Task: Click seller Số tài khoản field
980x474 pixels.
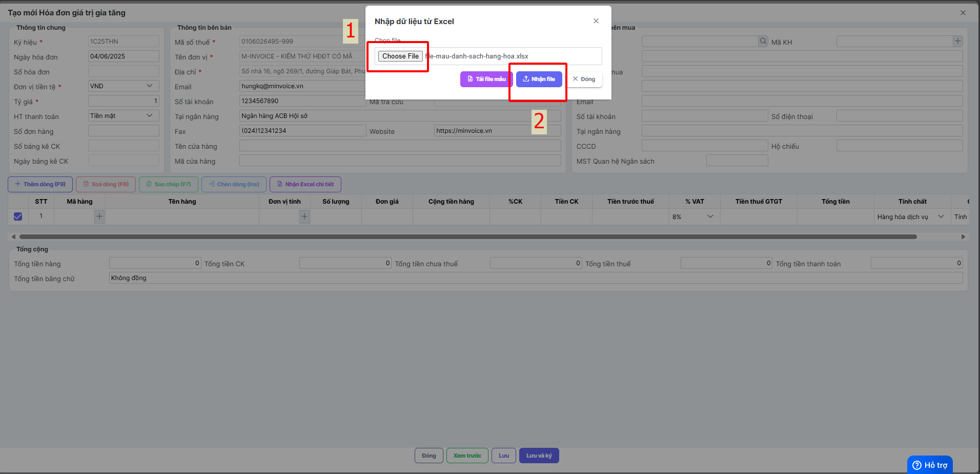Action: coord(302,101)
